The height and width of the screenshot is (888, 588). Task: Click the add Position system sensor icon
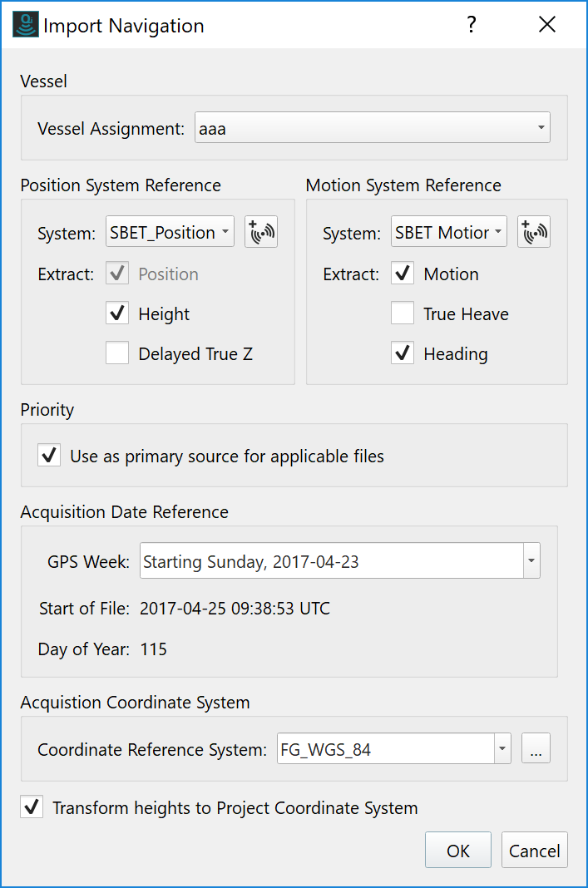[x=261, y=233]
